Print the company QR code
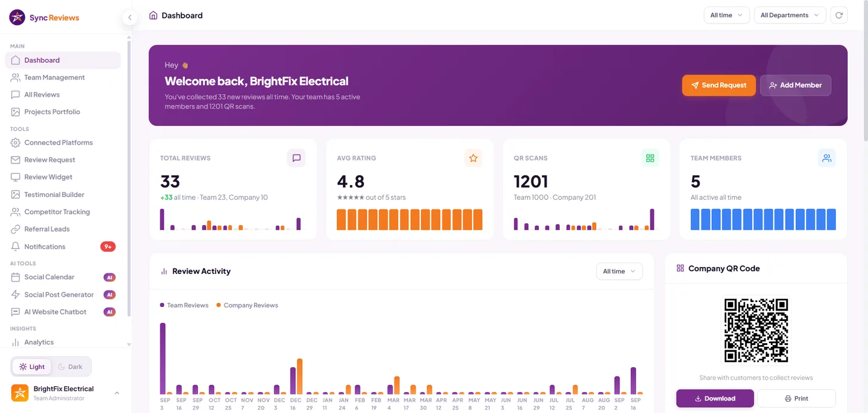The image size is (868, 413). point(796,398)
